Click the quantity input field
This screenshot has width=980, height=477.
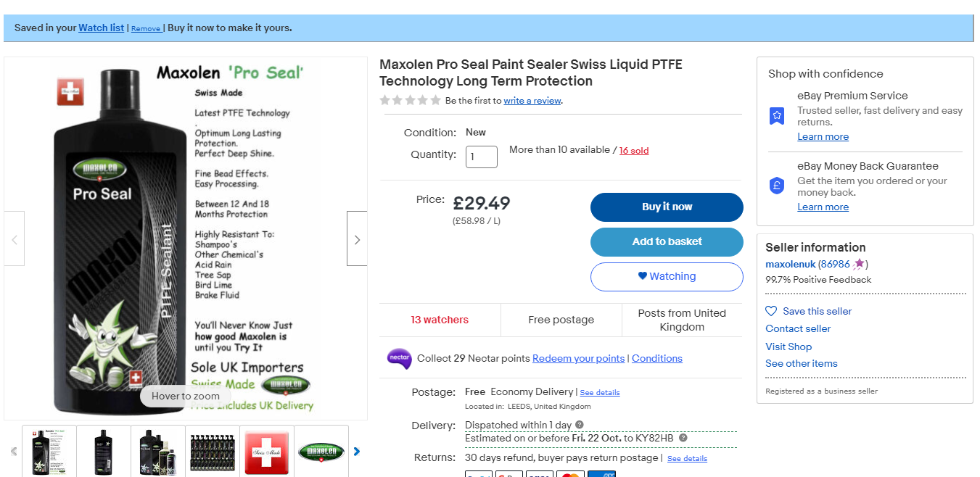tap(482, 157)
